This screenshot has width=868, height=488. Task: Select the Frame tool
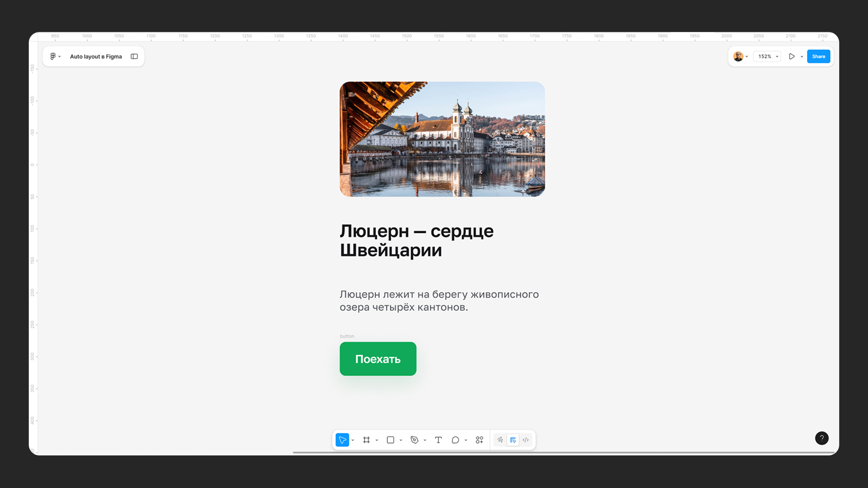click(367, 440)
